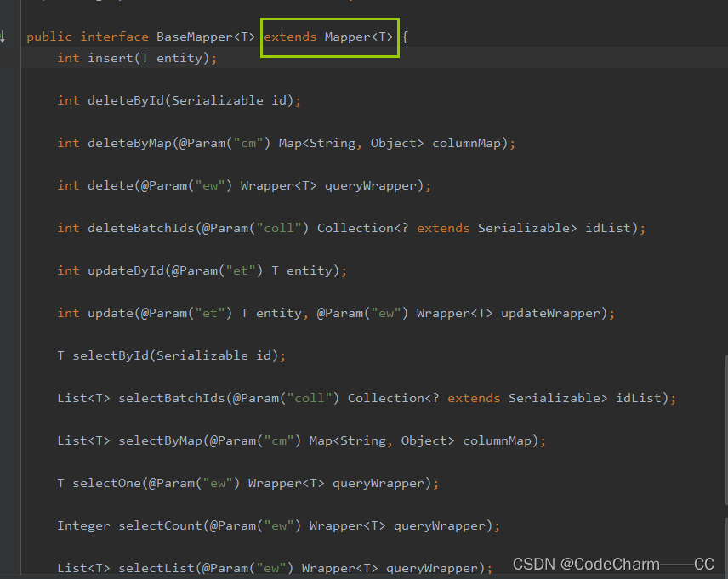Click the "cm" string in deleteByMap
The image size is (728, 579).
point(248,143)
